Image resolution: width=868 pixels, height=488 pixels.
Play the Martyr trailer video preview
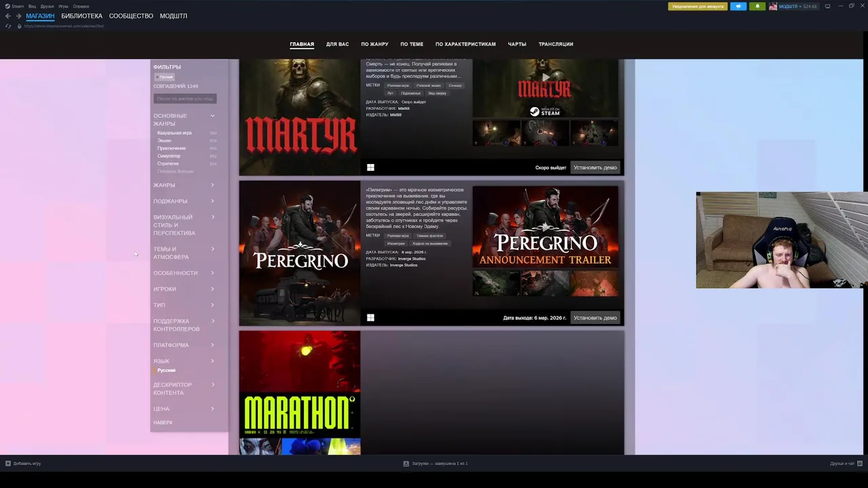pyautogui.click(x=545, y=77)
